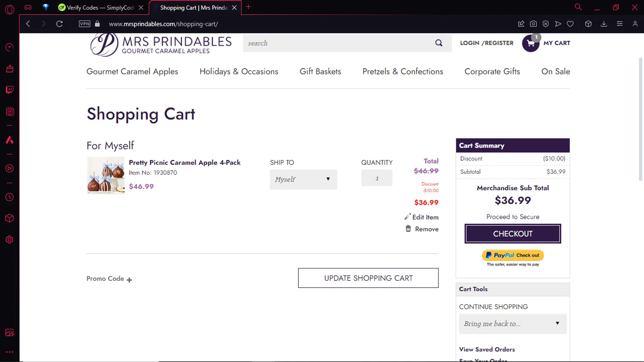Open the sidebar history clock icon
The height and width of the screenshot is (362, 644).
9,197
